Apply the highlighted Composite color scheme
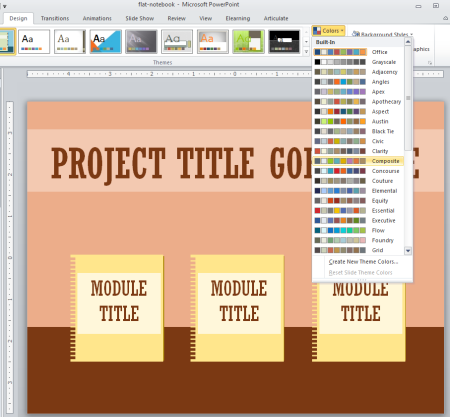The height and width of the screenshot is (417, 450). pyautogui.click(x=359, y=161)
